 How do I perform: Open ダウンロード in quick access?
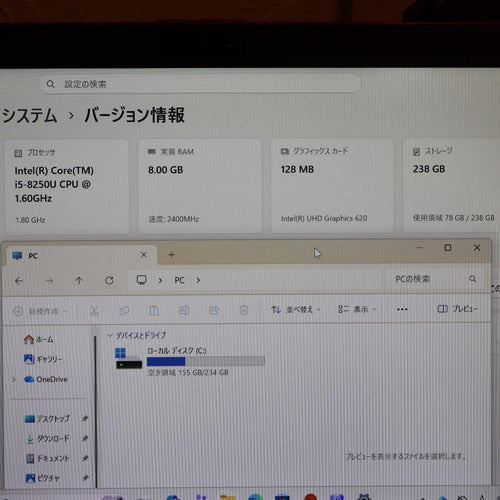click(x=47, y=438)
